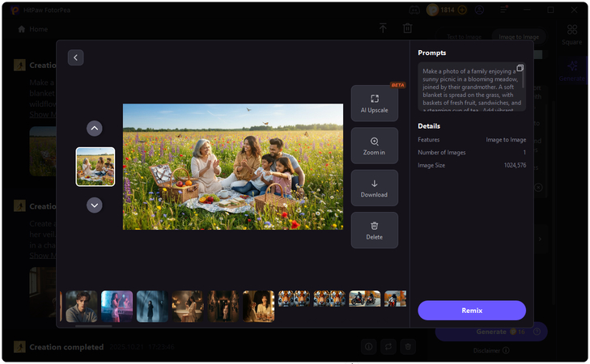The image size is (590, 364).
Task: Switch to the Image to Image tab
Action: (519, 36)
